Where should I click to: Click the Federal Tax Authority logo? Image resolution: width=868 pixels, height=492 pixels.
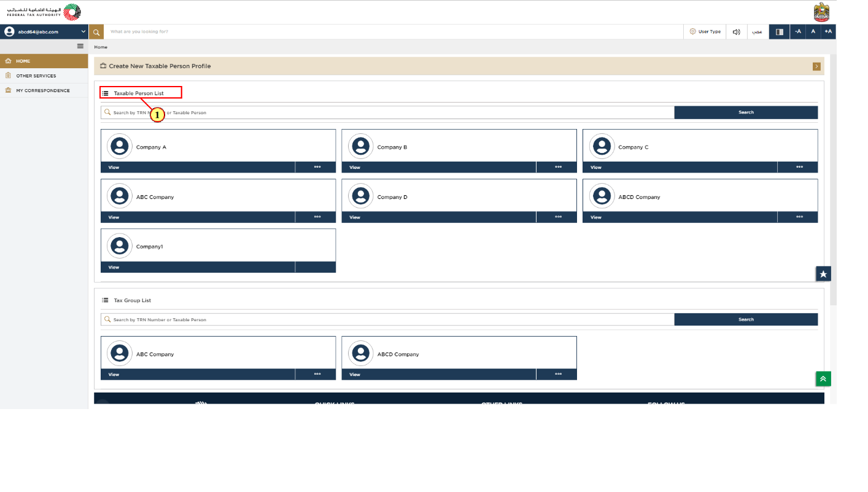pos(44,12)
